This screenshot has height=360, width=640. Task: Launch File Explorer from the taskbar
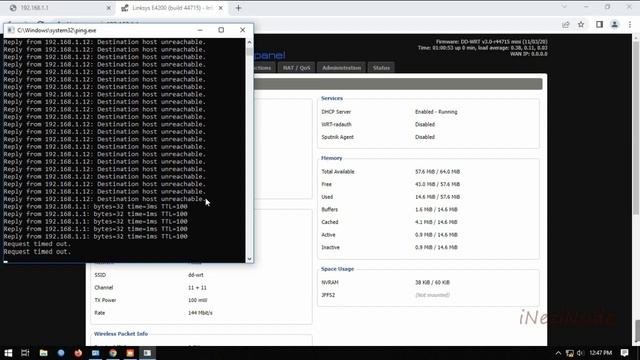(x=43, y=353)
